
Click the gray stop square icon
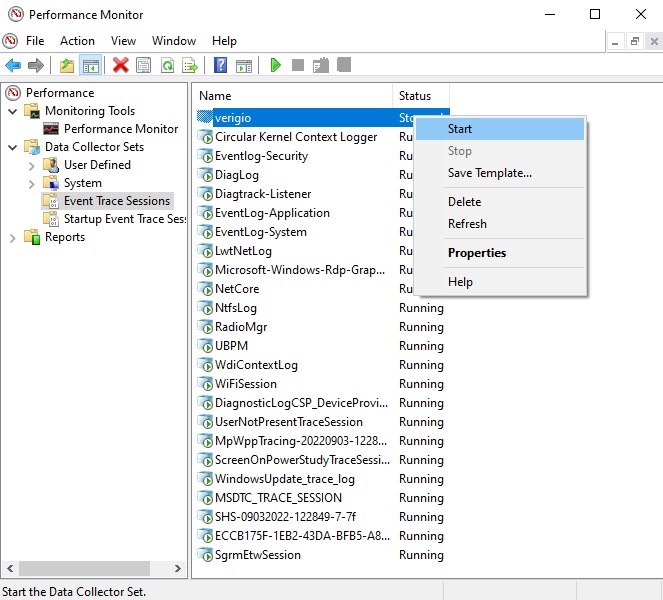(x=298, y=65)
